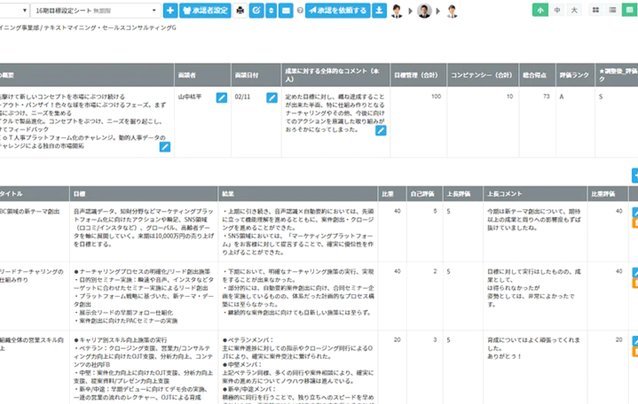Click the 自己評価 column header
Screen dimensions: 638x404
coord(424,194)
